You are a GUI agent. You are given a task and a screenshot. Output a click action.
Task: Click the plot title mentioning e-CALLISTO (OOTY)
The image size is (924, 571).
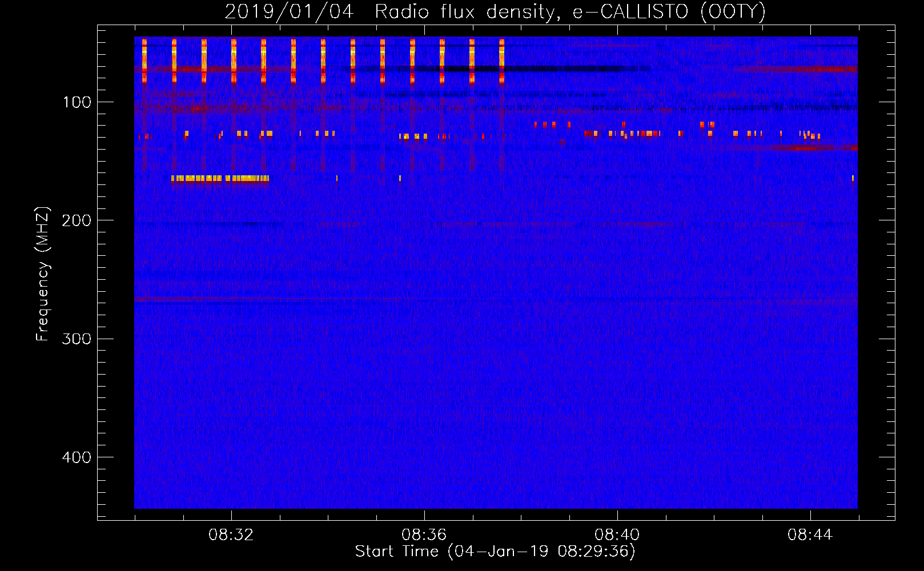pyautogui.click(x=495, y=11)
